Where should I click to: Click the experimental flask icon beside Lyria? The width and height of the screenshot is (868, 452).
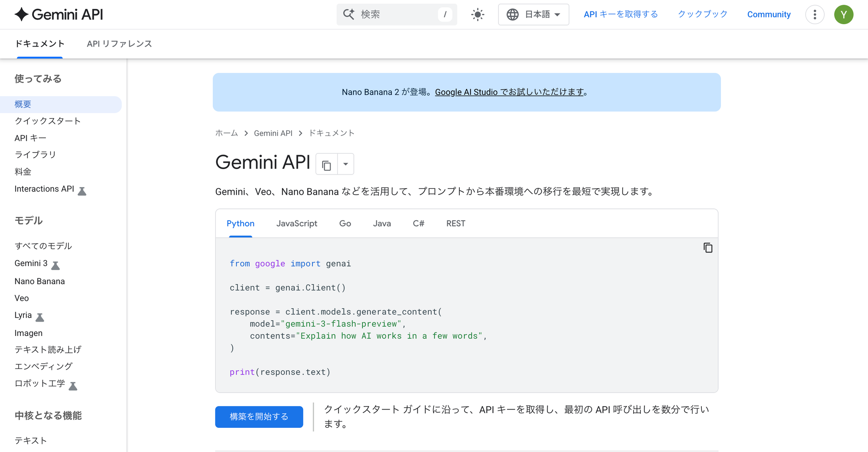click(x=40, y=317)
